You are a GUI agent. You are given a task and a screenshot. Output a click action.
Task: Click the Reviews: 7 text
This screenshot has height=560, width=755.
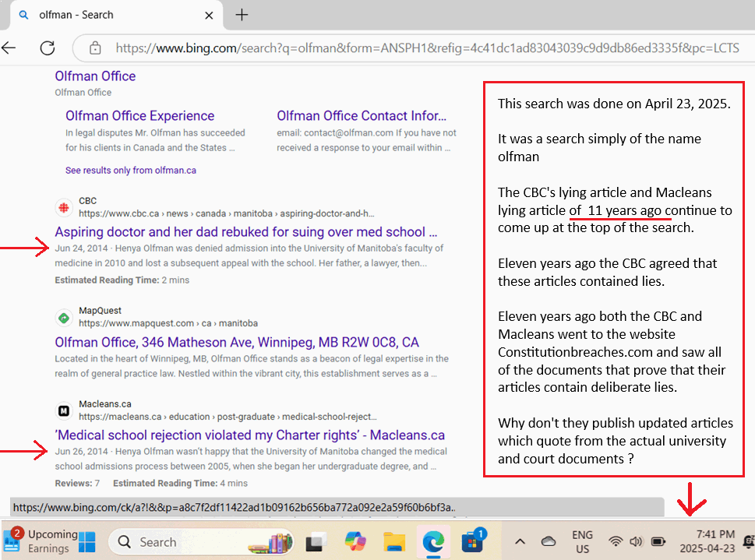point(77,484)
